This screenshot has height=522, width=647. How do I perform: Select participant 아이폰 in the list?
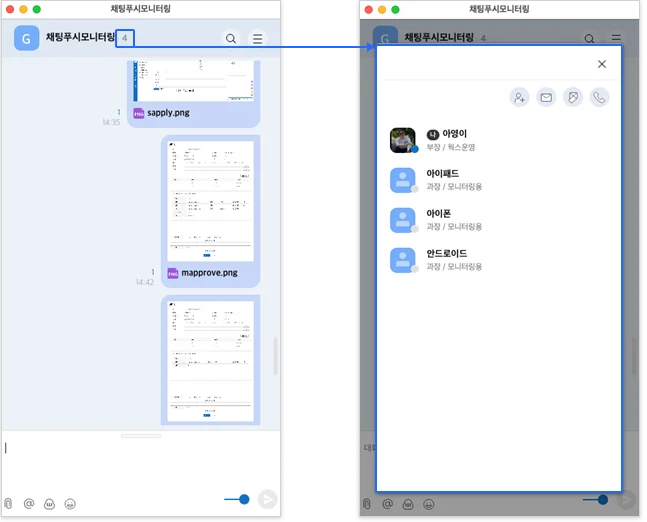pos(438,219)
